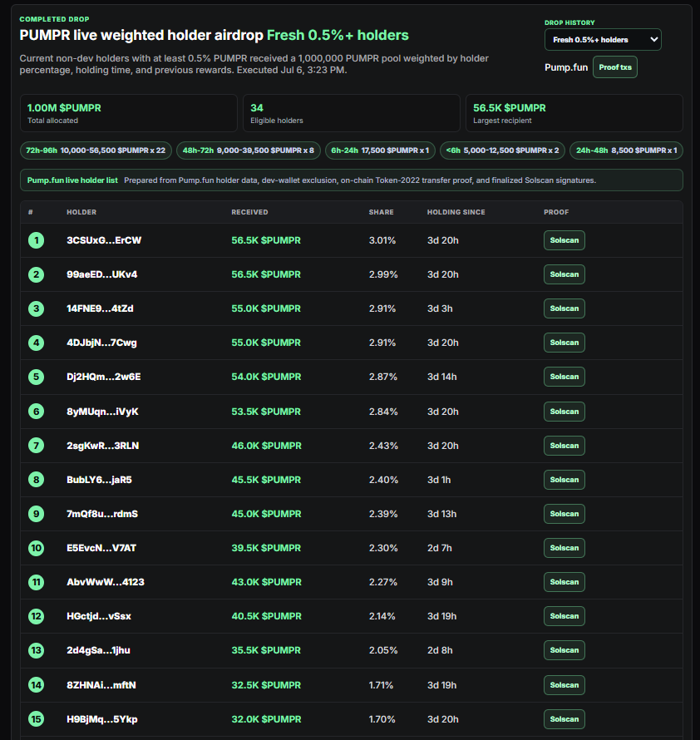Screen dimensions: 700x740
Task: Open Solscan proof for 3CSUxG...ErCW
Action: pyautogui.click(x=564, y=240)
